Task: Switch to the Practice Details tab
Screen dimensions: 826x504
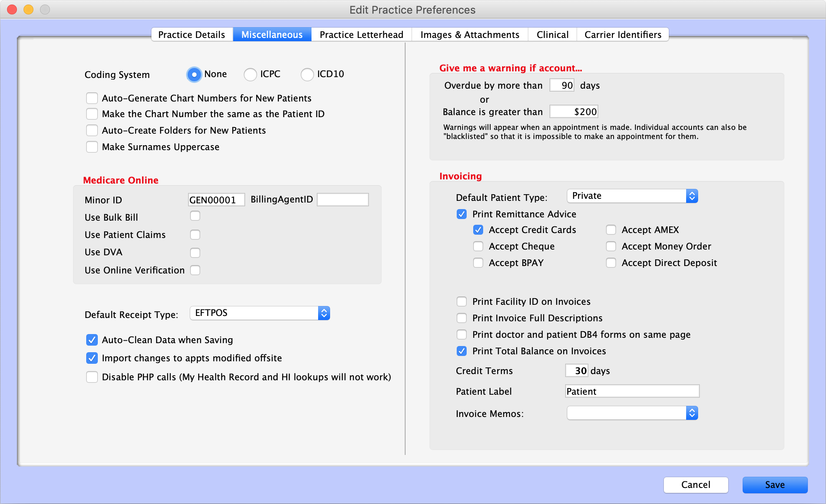Action: (x=192, y=35)
